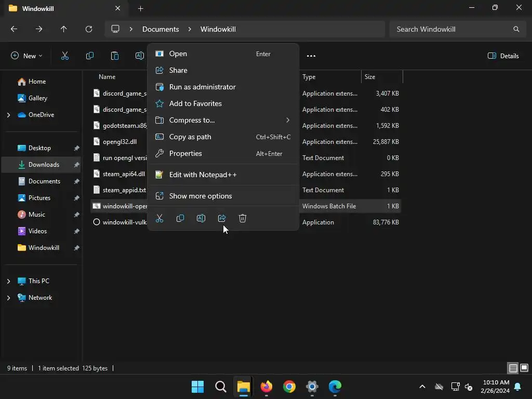Screen dimensions: 532x399
Task: Open Google Chrome from the taskbar
Action: pos(289,387)
